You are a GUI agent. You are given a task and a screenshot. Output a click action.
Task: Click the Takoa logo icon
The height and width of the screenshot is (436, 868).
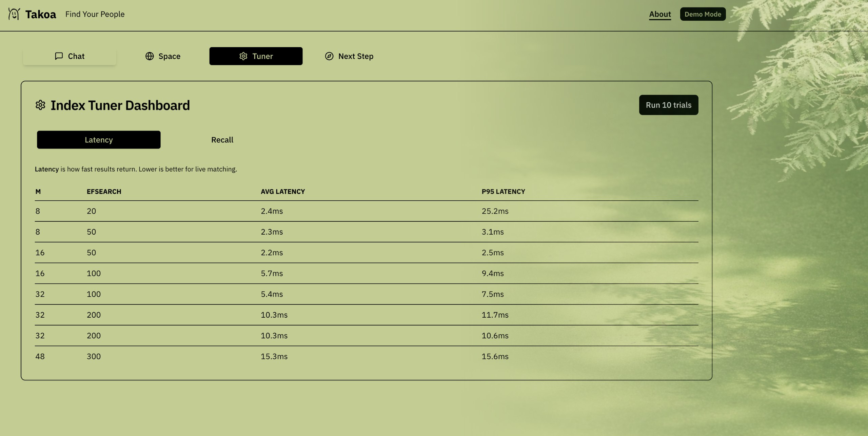click(14, 14)
